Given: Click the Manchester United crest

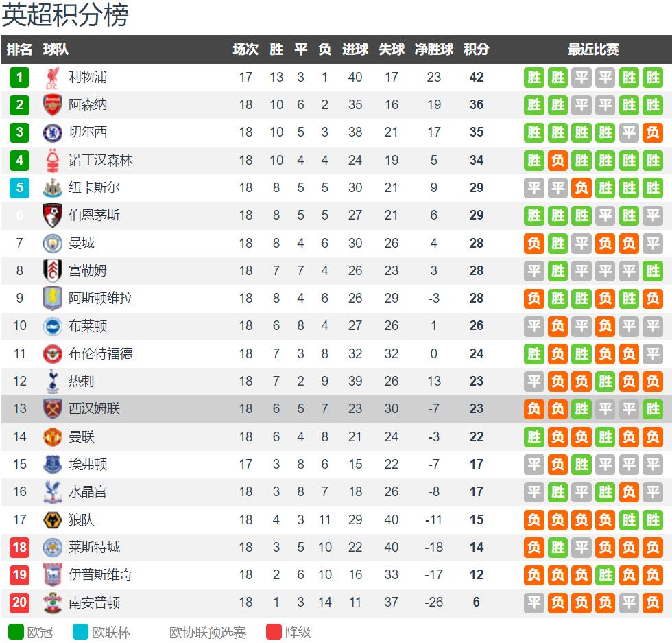Looking at the screenshot, I should coord(53,436).
